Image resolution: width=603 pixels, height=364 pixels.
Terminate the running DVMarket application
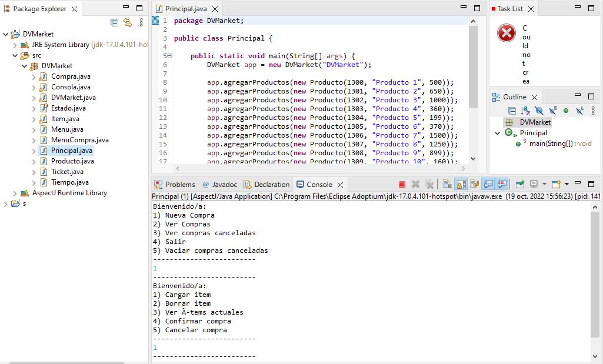(x=402, y=184)
